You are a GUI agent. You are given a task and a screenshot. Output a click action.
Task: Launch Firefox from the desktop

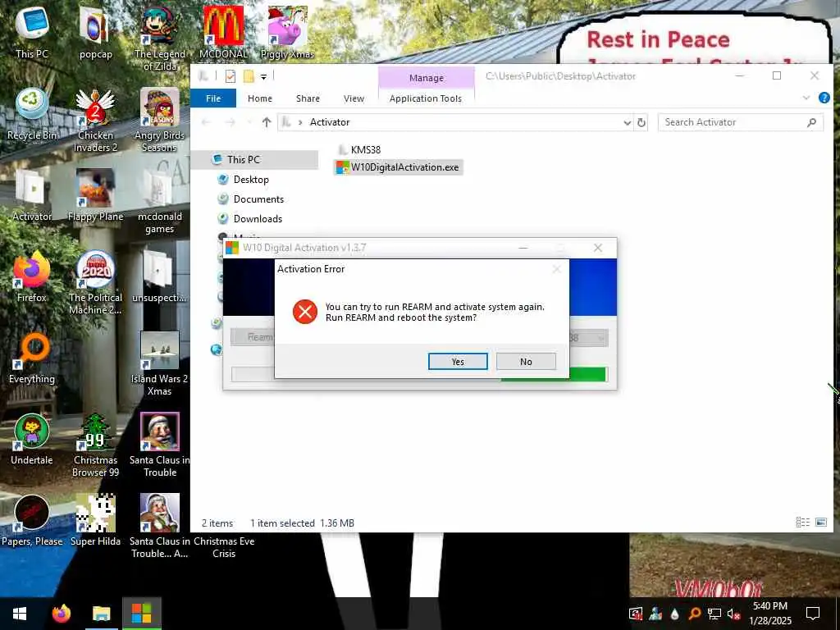click(32, 276)
